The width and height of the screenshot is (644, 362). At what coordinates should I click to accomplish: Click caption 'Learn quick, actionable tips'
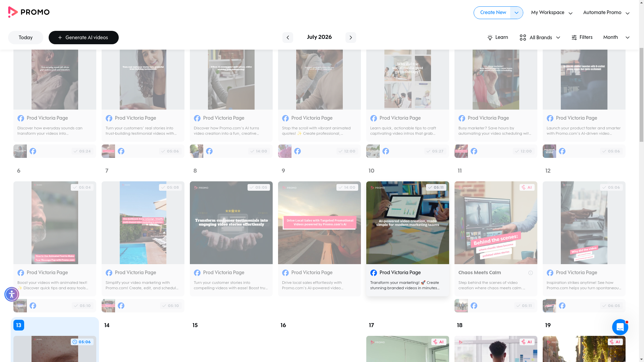403,131
